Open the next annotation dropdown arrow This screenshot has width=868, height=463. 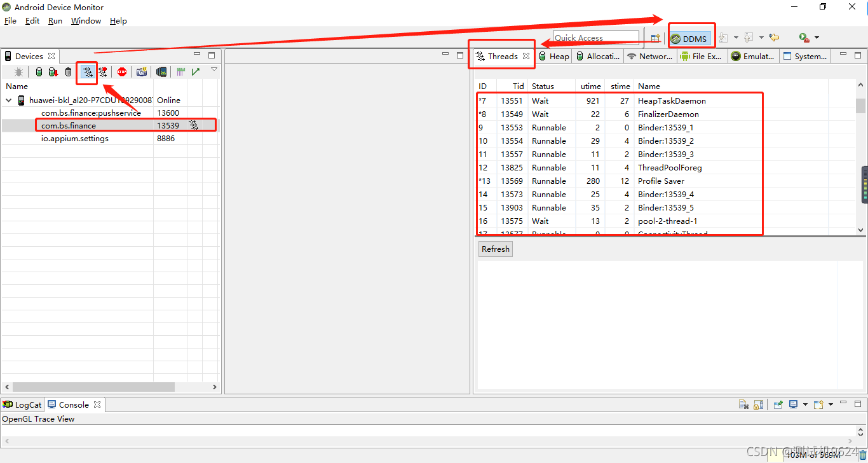coord(736,38)
